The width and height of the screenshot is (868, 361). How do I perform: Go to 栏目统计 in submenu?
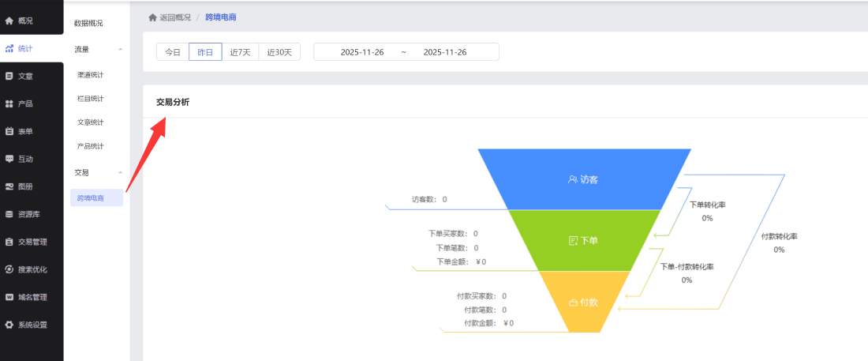tap(91, 99)
